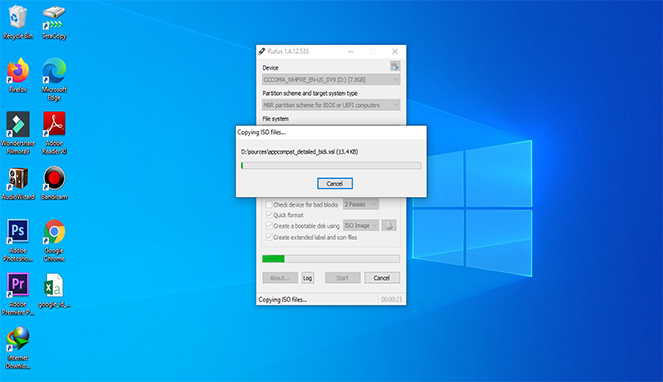Click the file copy progress bar in dialog
663x382 pixels.
(331, 165)
